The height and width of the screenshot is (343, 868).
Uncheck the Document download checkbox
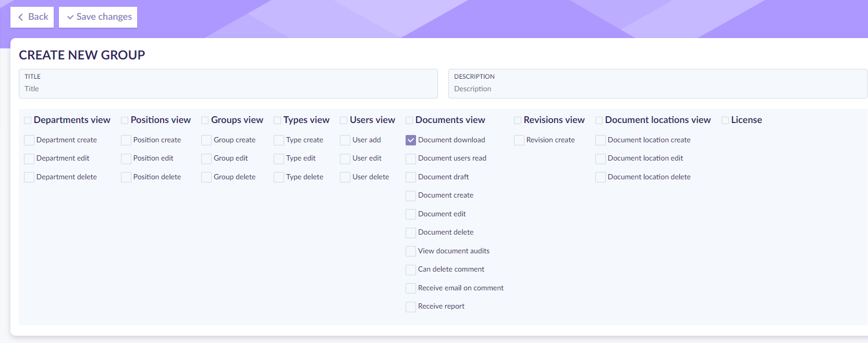pos(411,140)
